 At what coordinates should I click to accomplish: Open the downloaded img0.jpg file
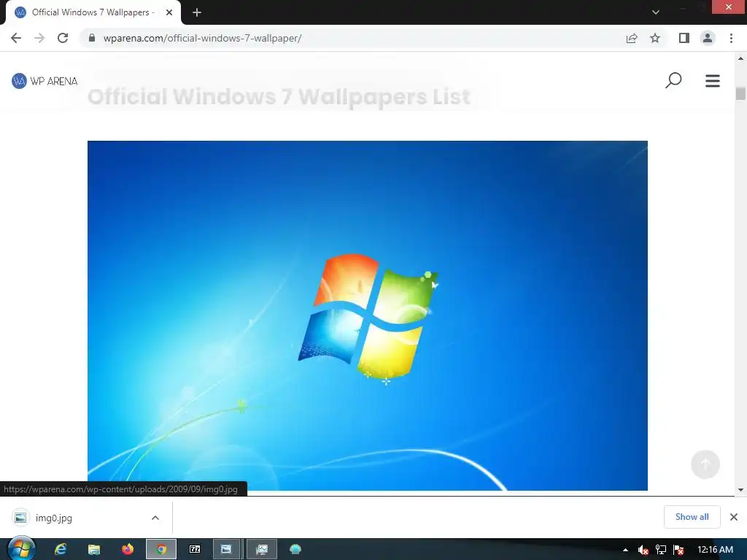click(x=53, y=518)
